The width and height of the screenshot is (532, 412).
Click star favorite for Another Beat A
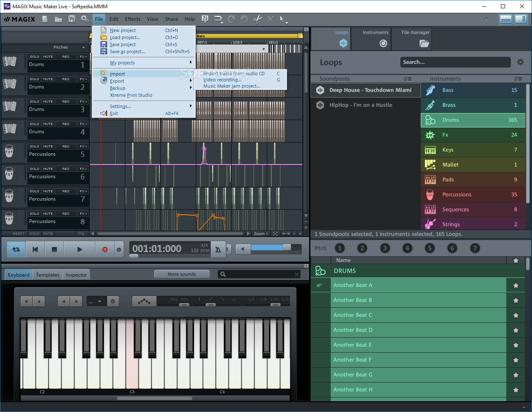tap(516, 285)
